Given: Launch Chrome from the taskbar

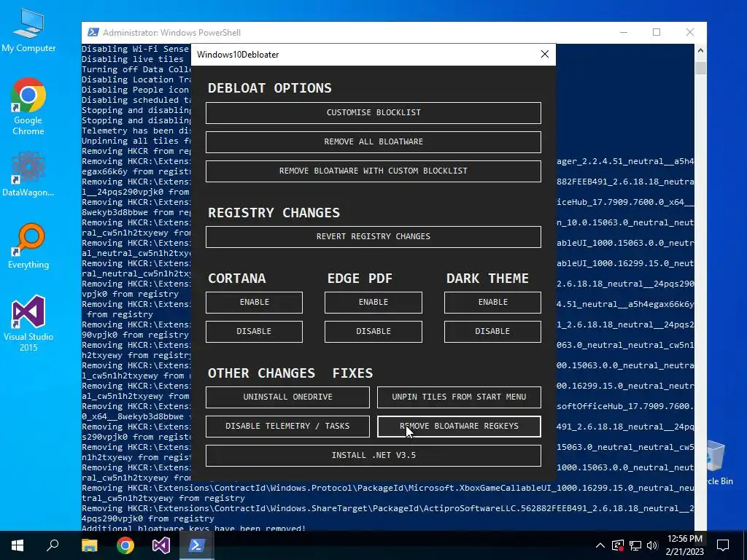Looking at the screenshot, I should (125, 545).
